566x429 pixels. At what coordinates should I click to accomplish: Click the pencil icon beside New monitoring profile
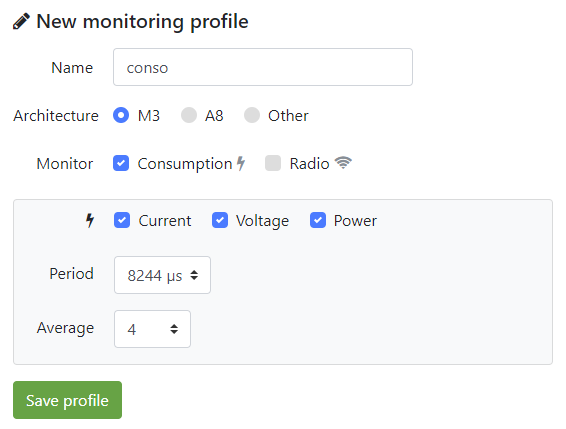point(21,21)
